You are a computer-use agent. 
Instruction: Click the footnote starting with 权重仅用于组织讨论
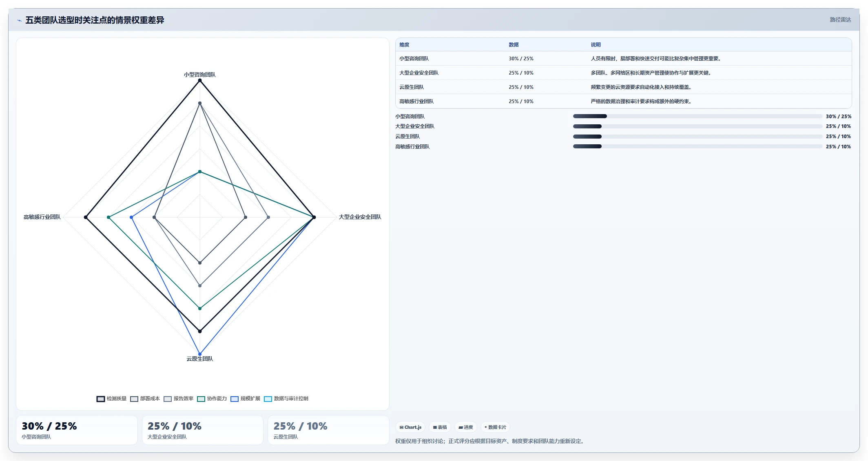tap(490, 441)
